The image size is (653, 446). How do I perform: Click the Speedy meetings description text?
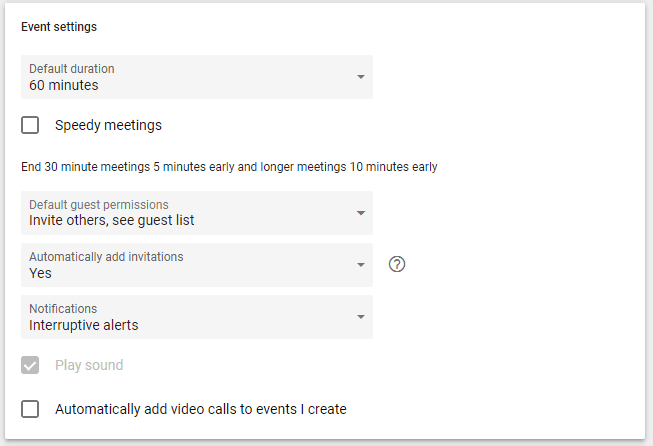[x=229, y=167]
